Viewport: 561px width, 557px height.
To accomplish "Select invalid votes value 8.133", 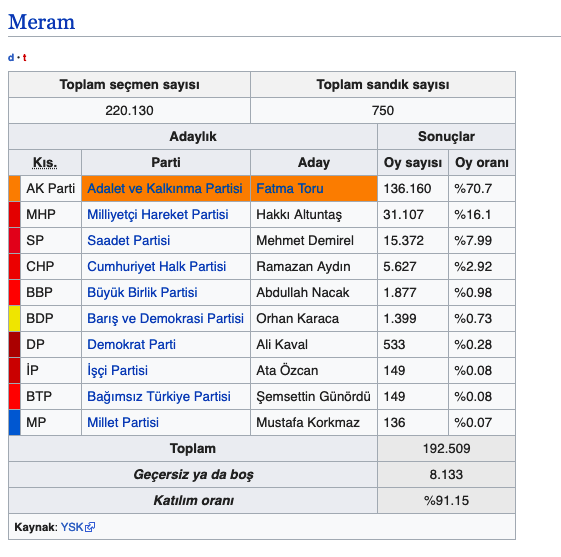I will click(x=446, y=474).
